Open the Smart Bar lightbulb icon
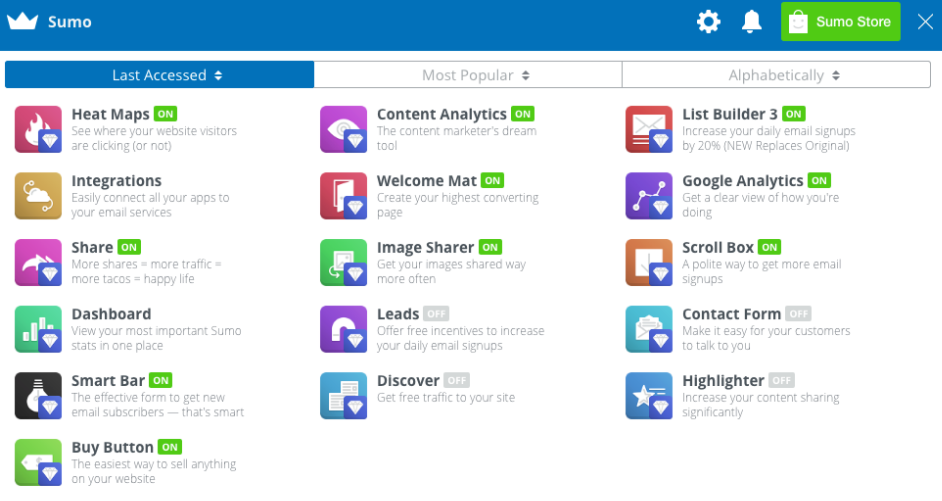The width and height of the screenshot is (942, 501). [38, 396]
